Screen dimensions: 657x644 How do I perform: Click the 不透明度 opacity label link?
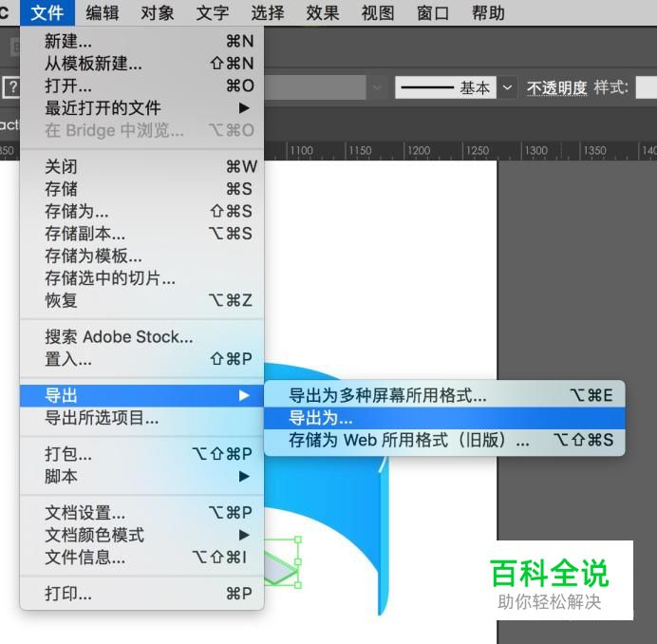point(557,88)
